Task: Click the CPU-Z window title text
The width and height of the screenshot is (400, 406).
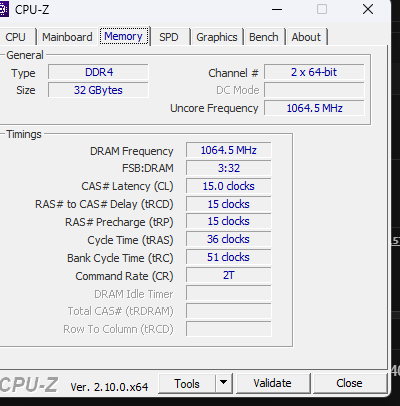Action: point(32,10)
